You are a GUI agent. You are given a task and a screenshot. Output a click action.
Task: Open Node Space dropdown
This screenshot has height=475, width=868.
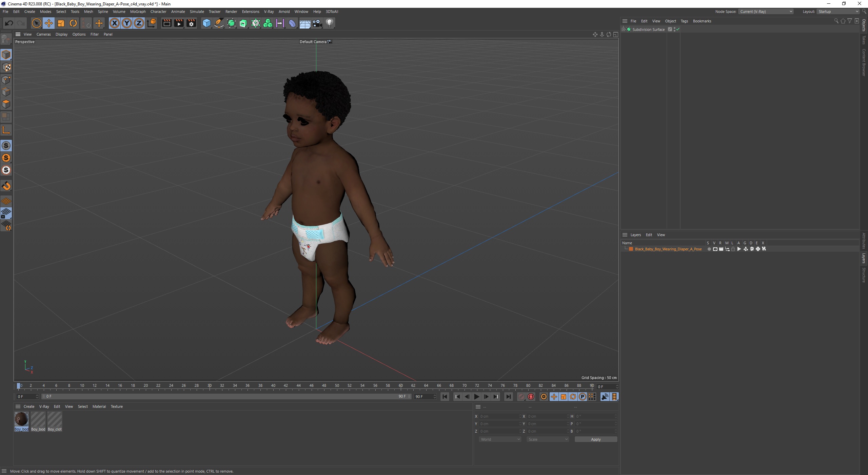(766, 12)
